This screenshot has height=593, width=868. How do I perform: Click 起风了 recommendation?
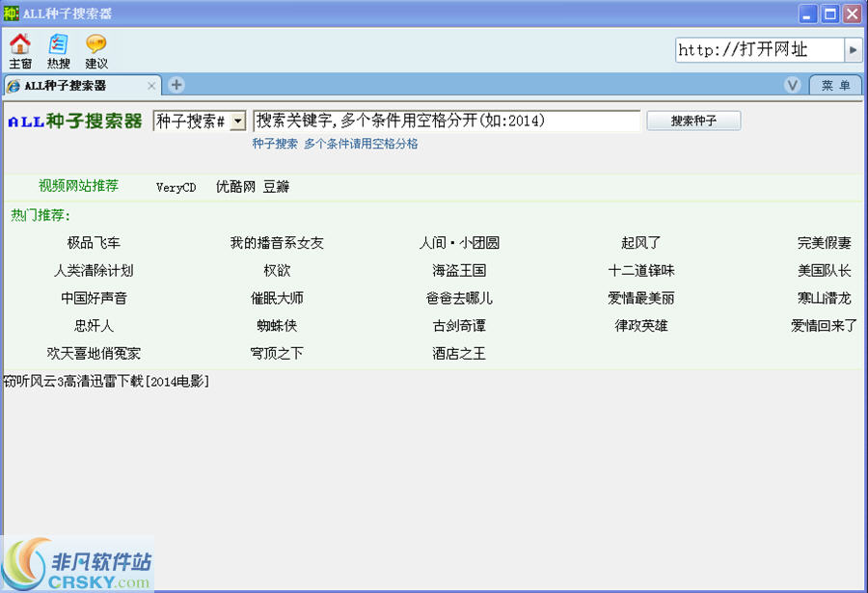(x=641, y=243)
